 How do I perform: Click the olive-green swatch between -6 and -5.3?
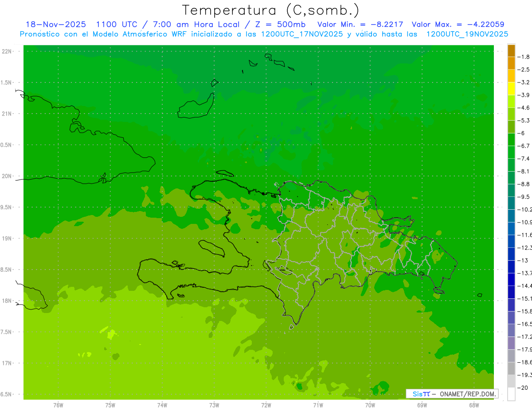tap(511, 127)
